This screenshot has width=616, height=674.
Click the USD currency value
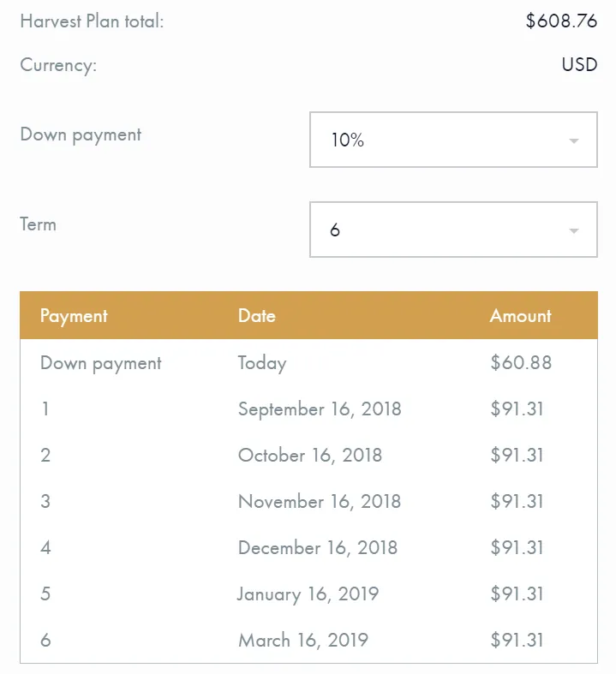[x=579, y=64]
